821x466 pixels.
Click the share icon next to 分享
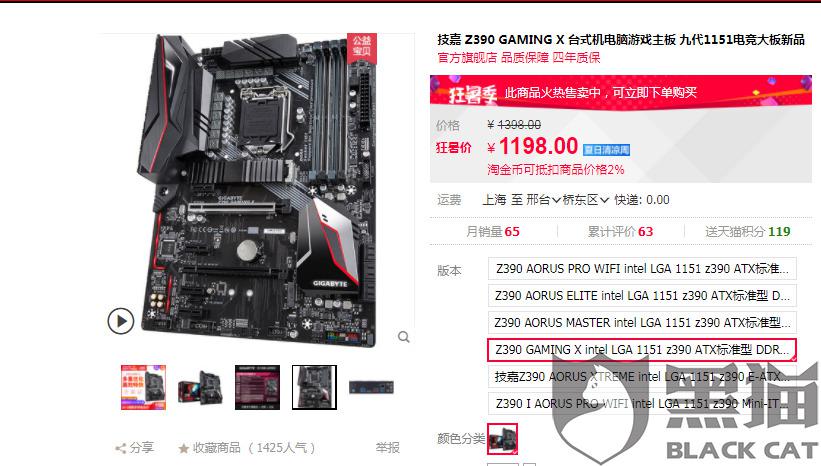pos(121,448)
